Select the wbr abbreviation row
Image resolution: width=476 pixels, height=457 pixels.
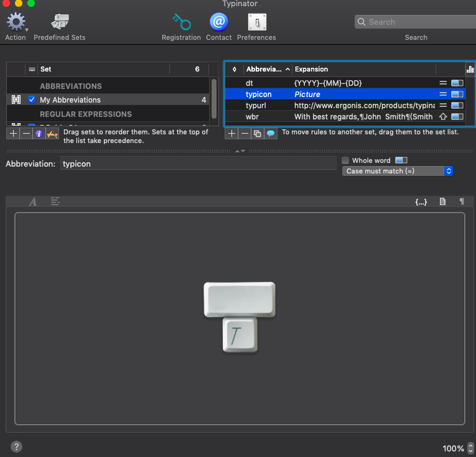(345, 116)
